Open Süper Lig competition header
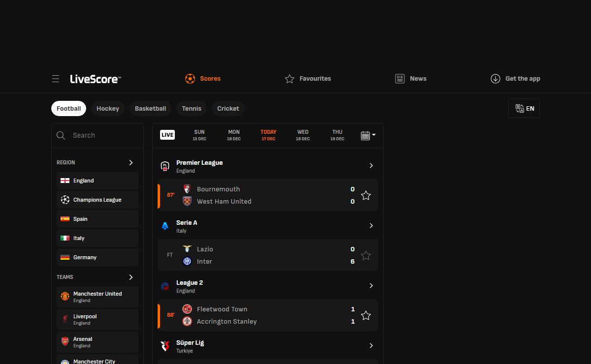This screenshot has width=591, height=364. click(x=268, y=346)
